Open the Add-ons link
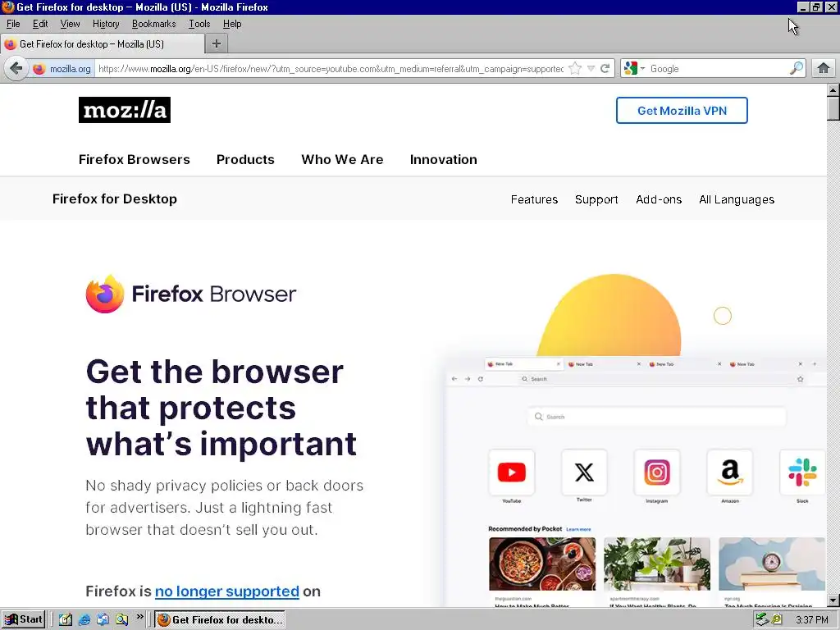840x630 pixels. [x=659, y=199]
